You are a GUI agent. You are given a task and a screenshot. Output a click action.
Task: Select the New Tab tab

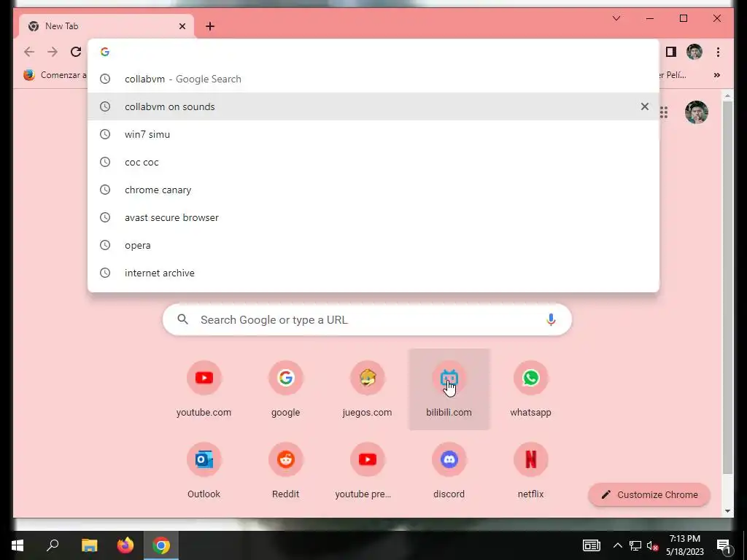107,26
